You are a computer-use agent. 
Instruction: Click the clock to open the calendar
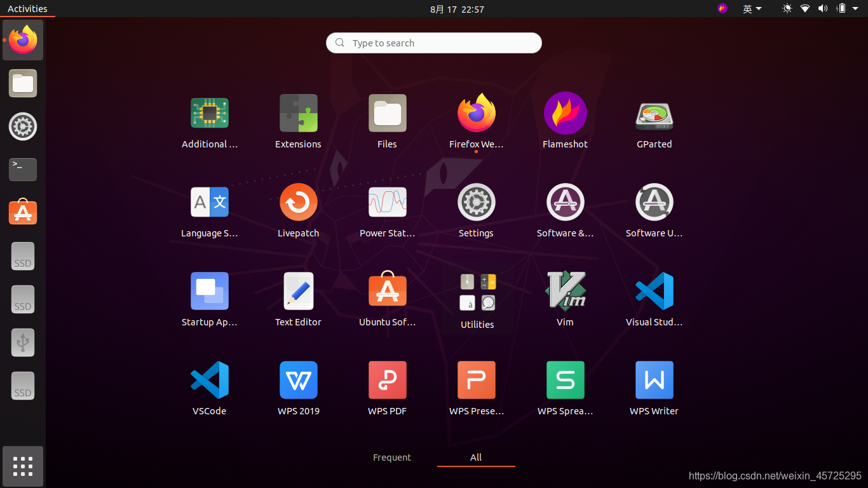coord(457,9)
